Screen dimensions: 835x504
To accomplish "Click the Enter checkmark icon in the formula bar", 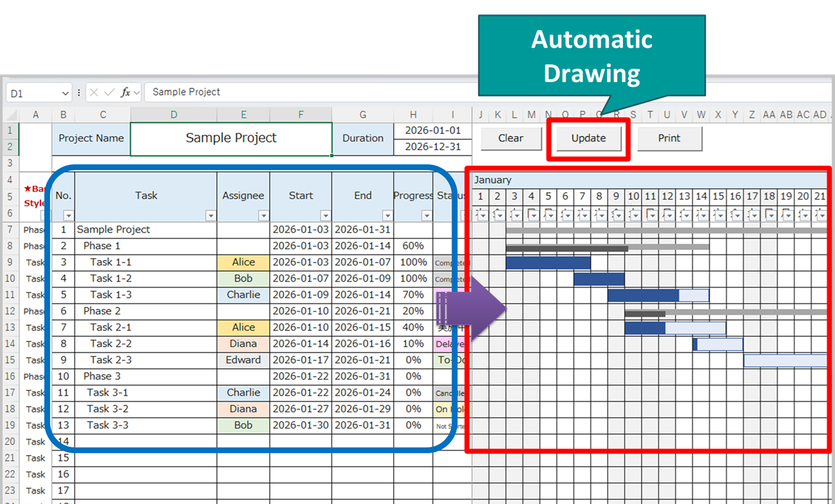I will click(108, 92).
